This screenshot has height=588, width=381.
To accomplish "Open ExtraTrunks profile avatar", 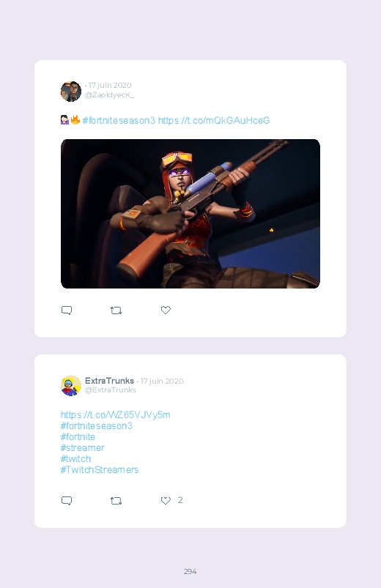I will [71, 385].
